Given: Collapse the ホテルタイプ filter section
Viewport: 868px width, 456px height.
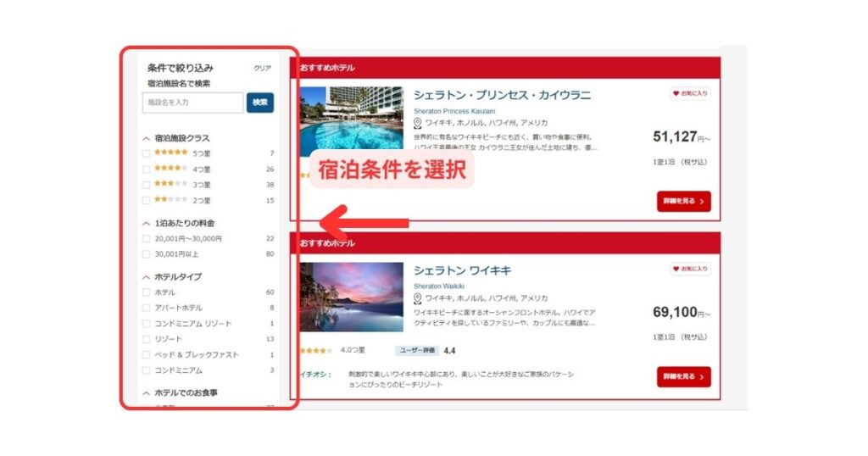Looking at the screenshot, I should coord(147,277).
